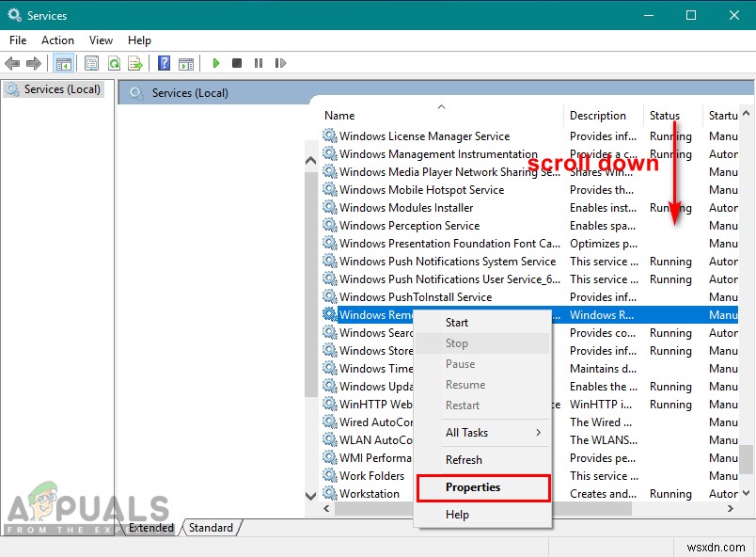Screen dimensions: 756x557
Task: Open the Action menu
Action: [x=57, y=40]
